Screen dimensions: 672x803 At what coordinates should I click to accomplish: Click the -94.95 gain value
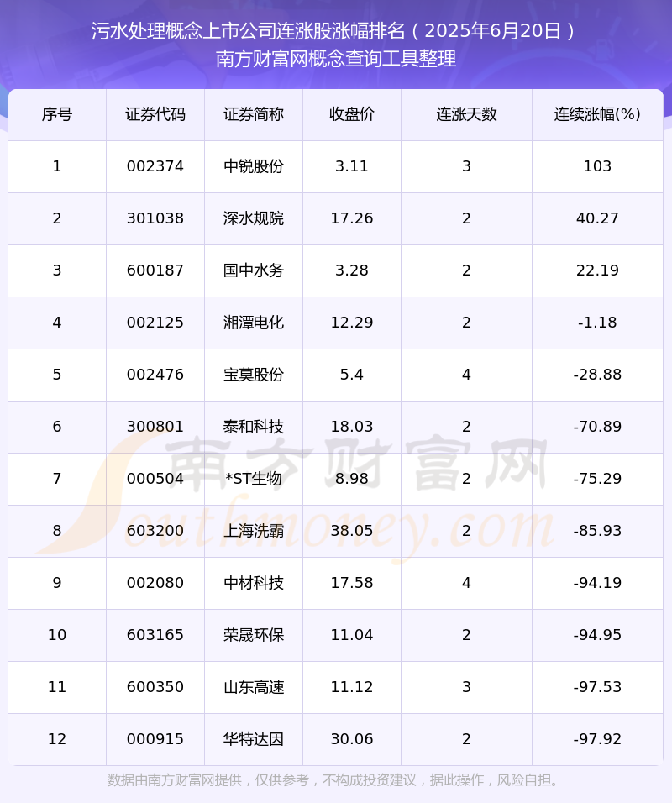point(597,635)
